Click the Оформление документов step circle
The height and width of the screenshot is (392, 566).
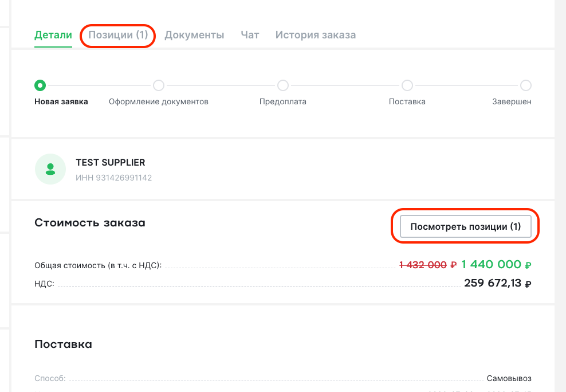point(159,85)
